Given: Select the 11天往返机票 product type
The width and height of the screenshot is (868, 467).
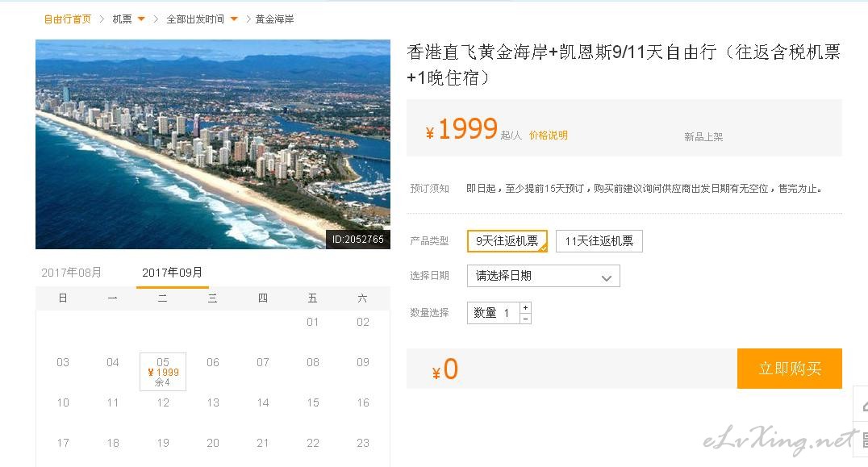Looking at the screenshot, I should [x=599, y=241].
